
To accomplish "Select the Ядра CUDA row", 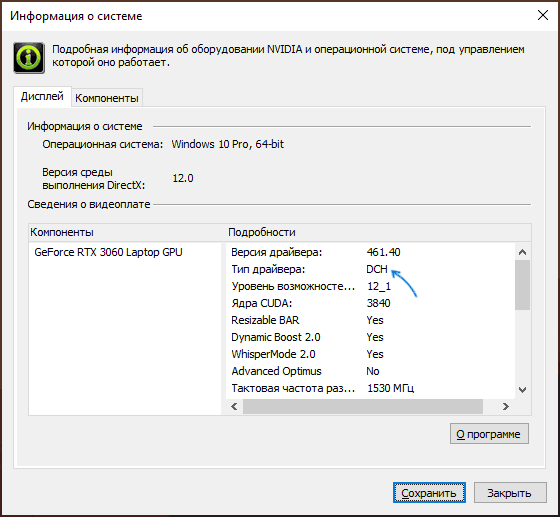I will 370,303.
